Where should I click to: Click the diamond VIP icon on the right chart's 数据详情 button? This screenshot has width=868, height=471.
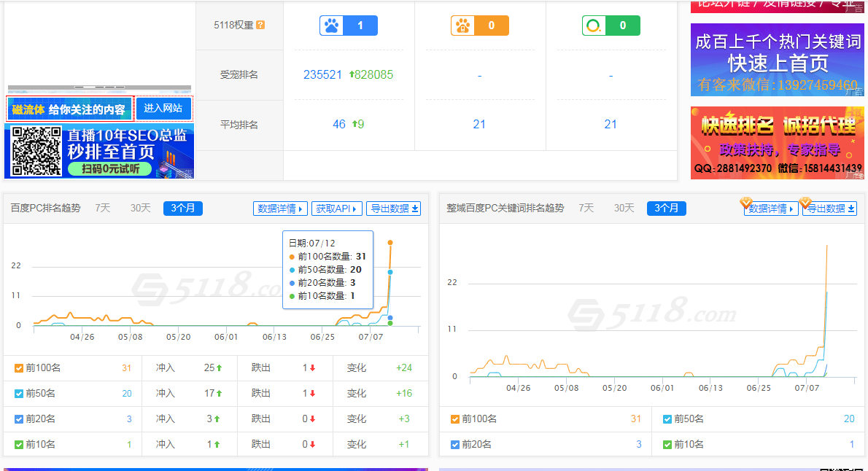pyautogui.click(x=745, y=203)
